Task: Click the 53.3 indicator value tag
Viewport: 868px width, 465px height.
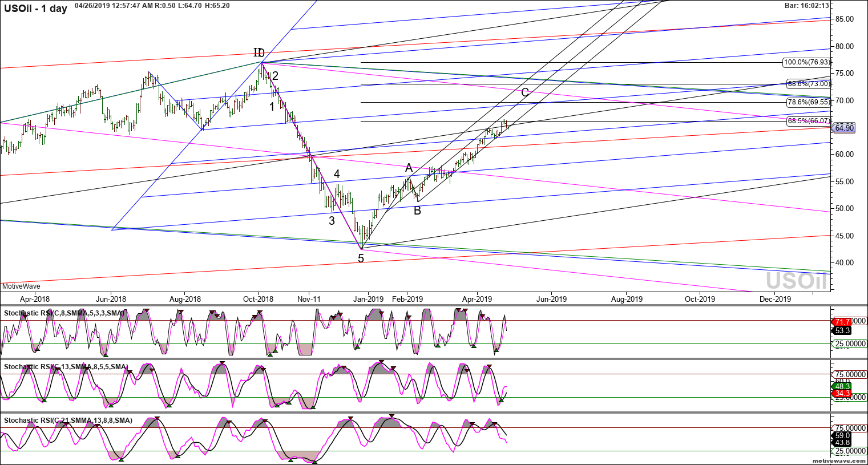Action: 842,330
